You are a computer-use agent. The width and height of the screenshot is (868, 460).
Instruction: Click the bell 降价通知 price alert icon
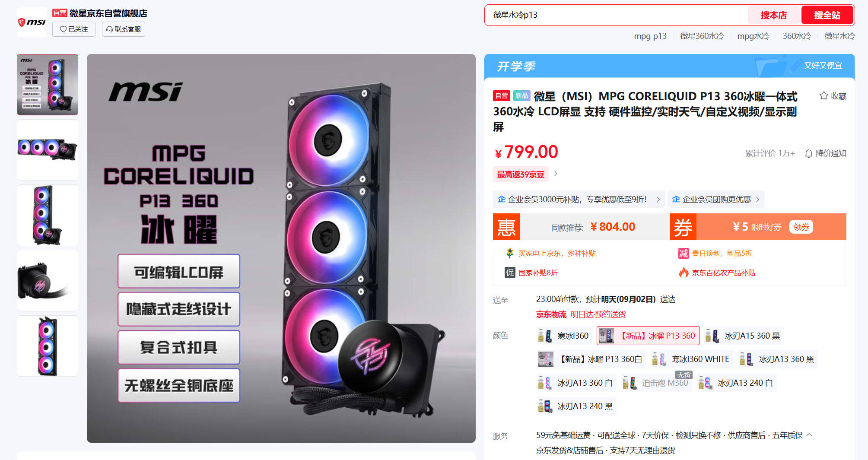click(809, 153)
